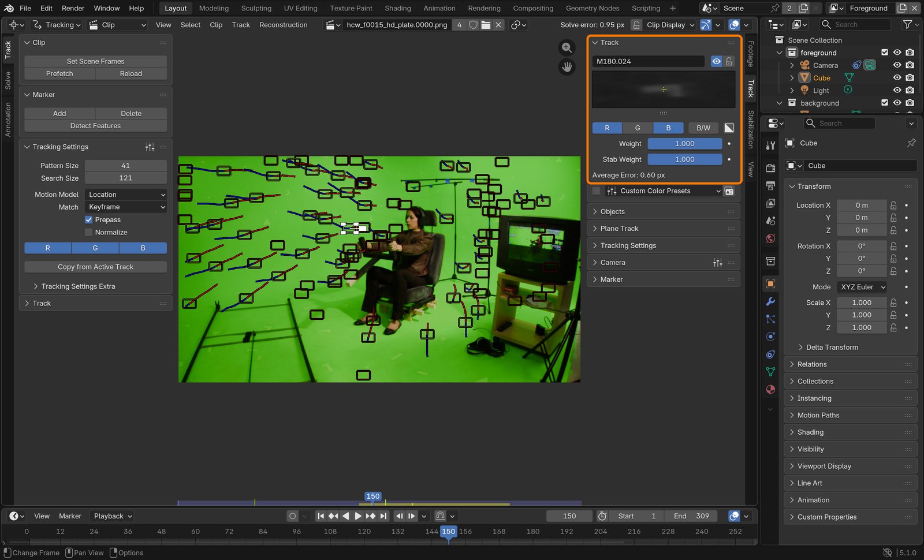Open the Render properties tab
The height and width of the screenshot is (560, 924).
pyautogui.click(x=770, y=168)
